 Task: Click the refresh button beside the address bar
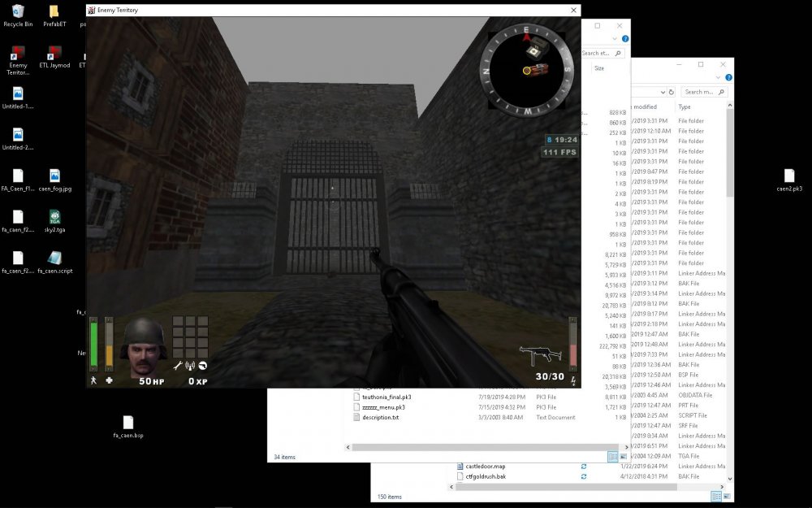(x=672, y=92)
